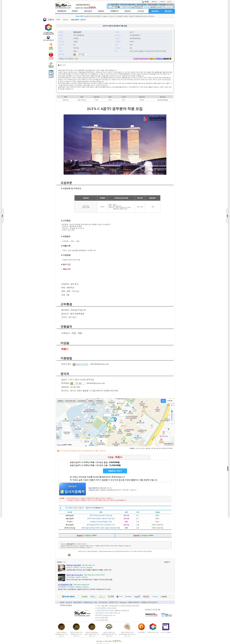Expand the left side panel arrow
This screenshot has height=644, width=230.
tap(2, 216)
